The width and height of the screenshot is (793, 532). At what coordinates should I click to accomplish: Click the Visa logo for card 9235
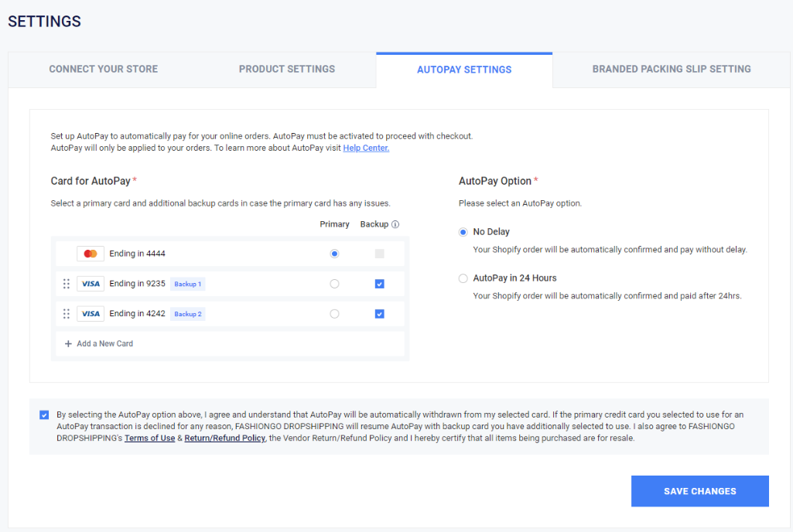[x=91, y=284]
